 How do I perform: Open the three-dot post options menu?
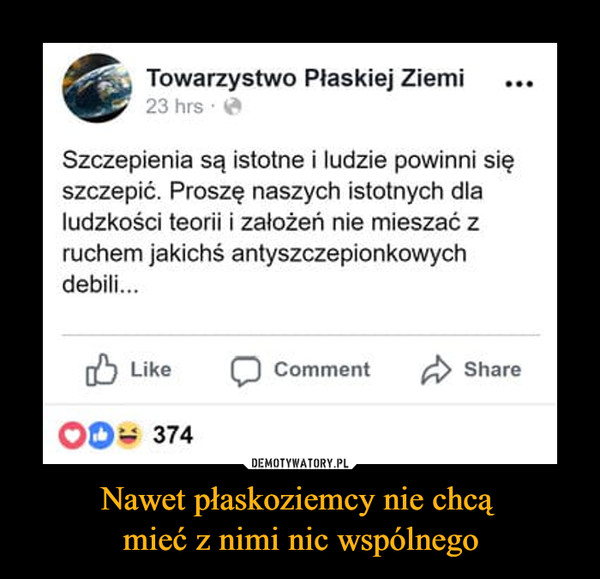(x=519, y=83)
